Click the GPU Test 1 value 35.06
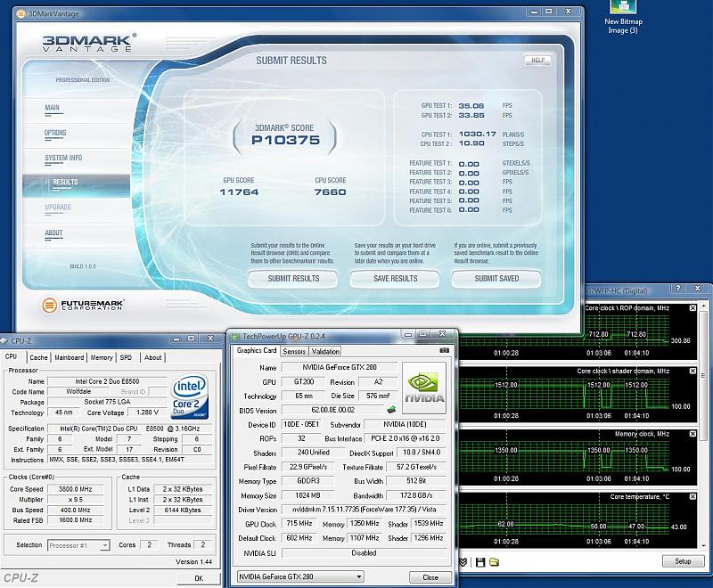 [471, 106]
